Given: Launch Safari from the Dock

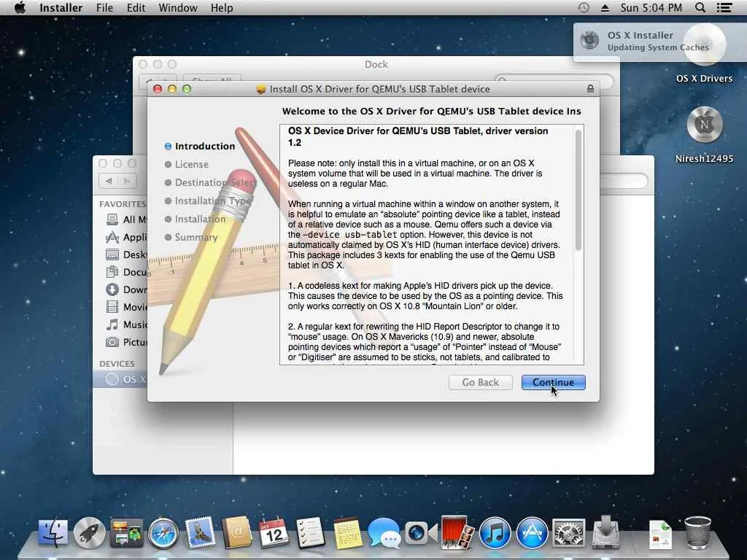Looking at the screenshot, I should [163, 533].
